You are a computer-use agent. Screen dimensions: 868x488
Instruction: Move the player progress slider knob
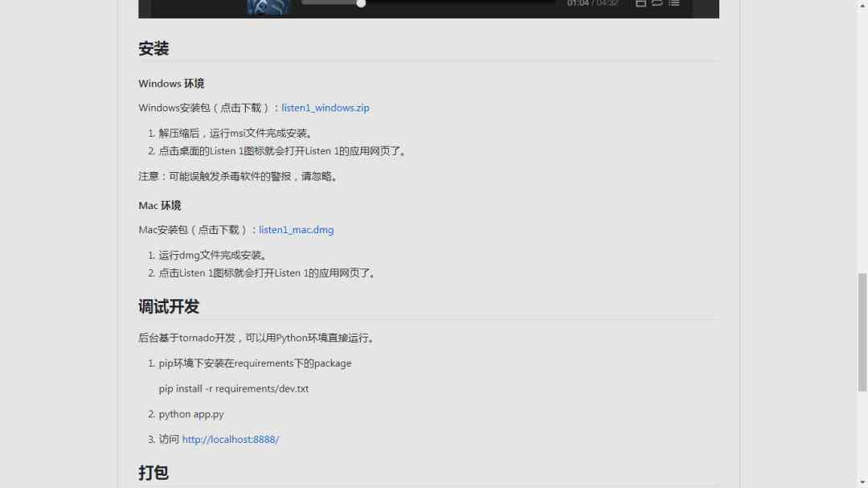(x=361, y=3)
